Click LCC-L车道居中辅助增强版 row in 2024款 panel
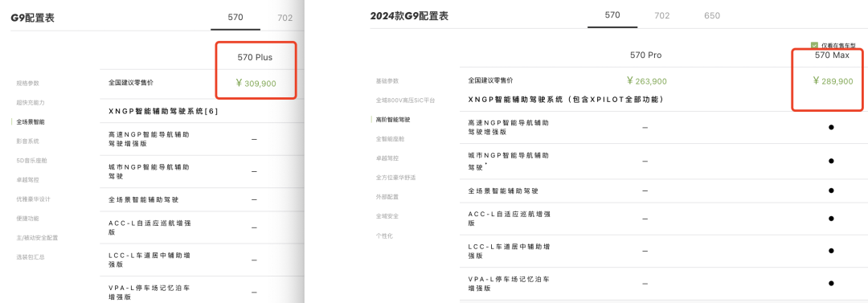Viewport: 868px width, 303px height. tap(664, 251)
